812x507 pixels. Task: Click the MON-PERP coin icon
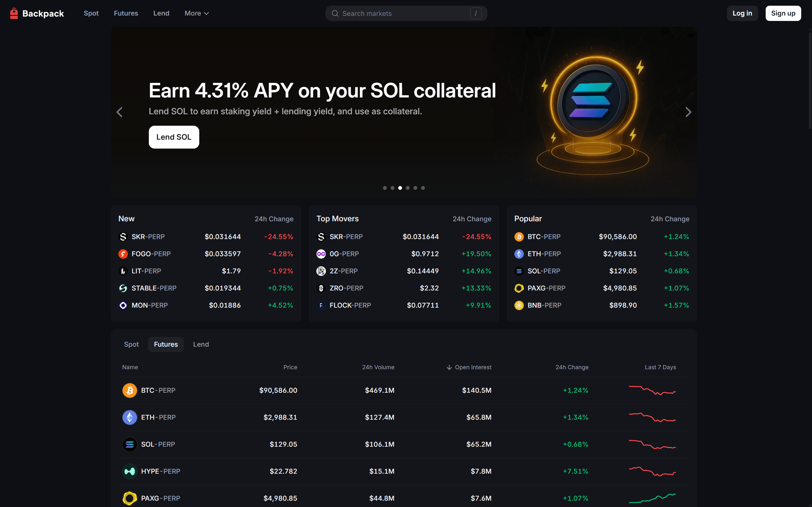[x=123, y=305]
